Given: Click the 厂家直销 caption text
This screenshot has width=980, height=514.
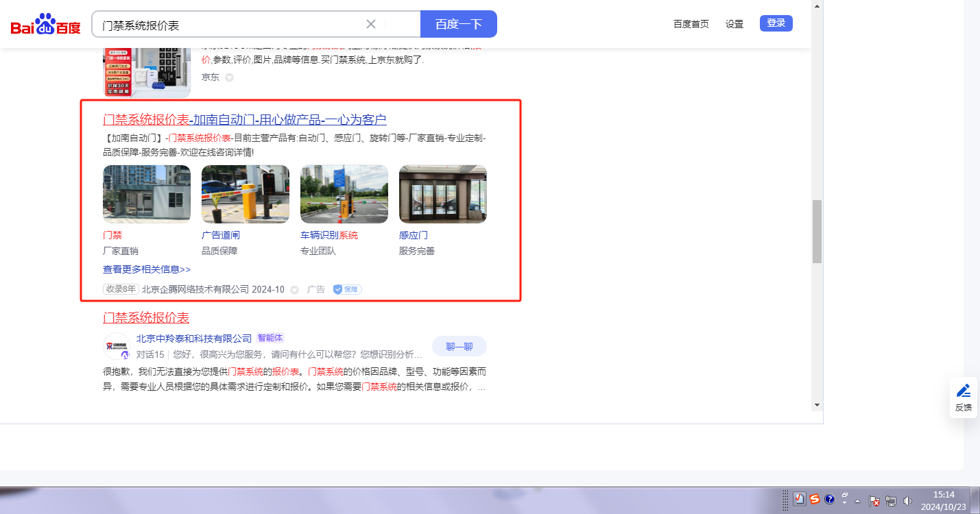Looking at the screenshot, I should pos(121,251).
